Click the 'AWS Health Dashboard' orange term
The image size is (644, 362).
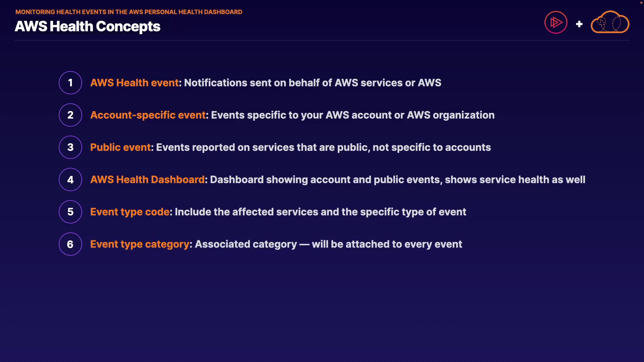147,180
